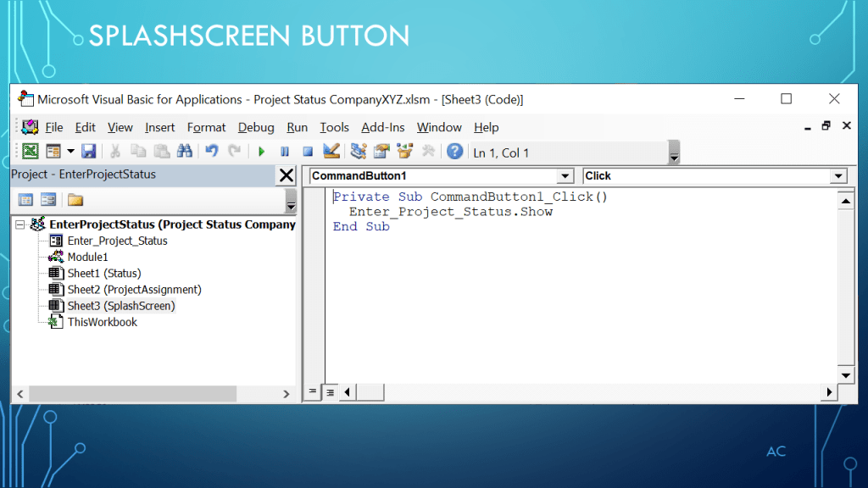The image size is (868, 488).
Task: Open the Tools menu
Action: click(334, 127)
